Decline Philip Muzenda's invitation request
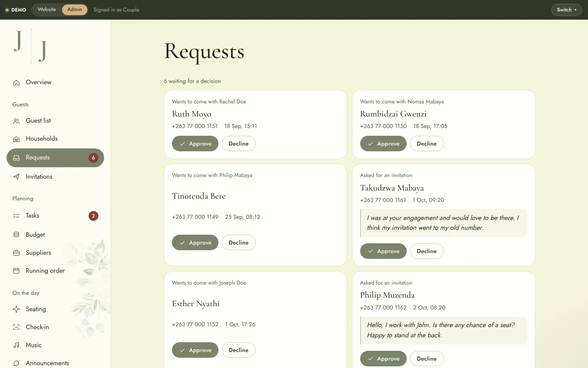588x368 pixels. pos(427,359)
